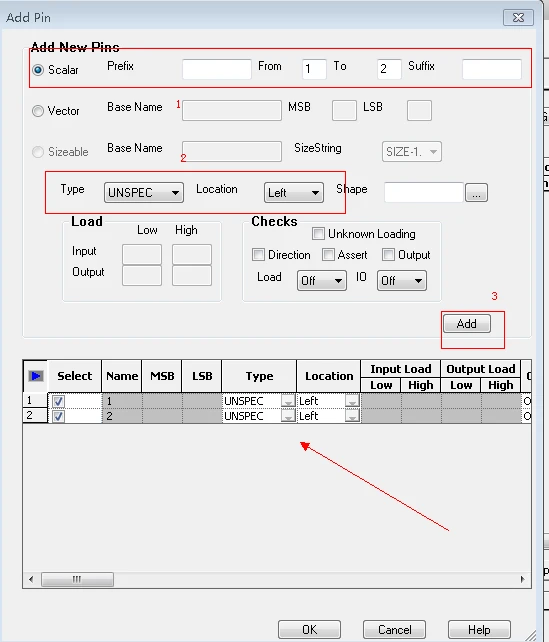Click the horizontal scrollbar thumb
Screen dimensions: 549x642
tap(77, 579)
